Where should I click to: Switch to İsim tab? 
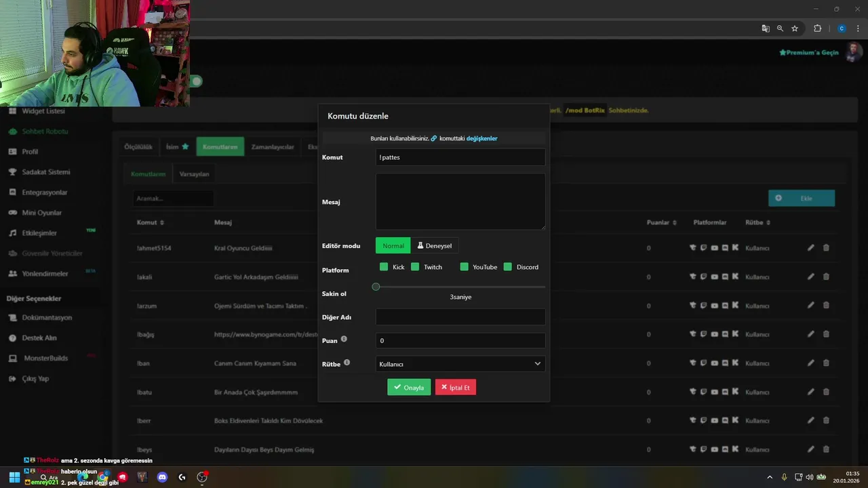[178, 146]
